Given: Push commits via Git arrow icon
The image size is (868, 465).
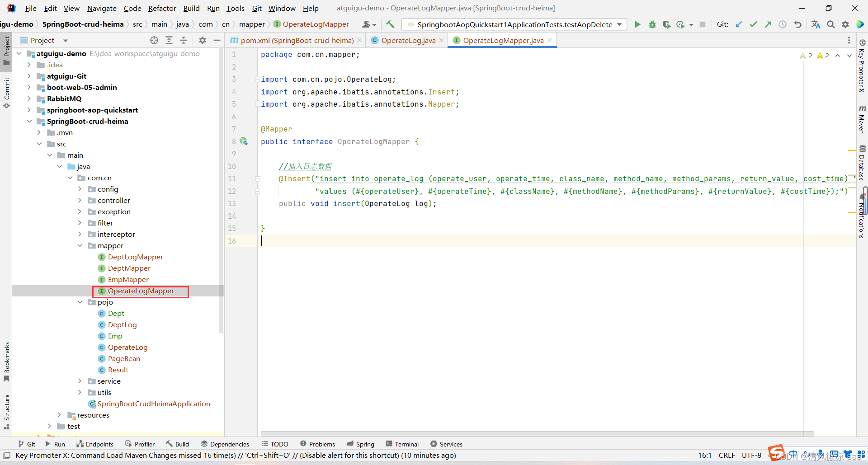Looking at the screenshot, I should (x=768, y=24).
